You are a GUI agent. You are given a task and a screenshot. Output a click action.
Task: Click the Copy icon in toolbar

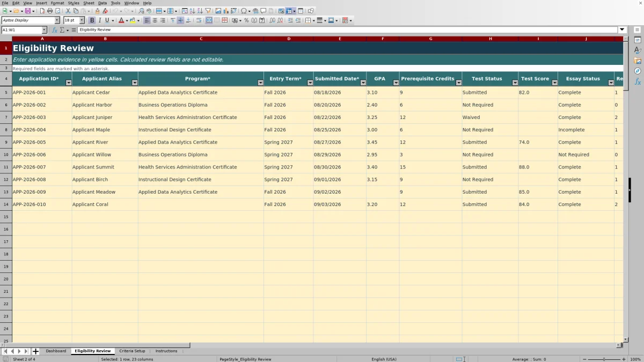coord(76,11)
